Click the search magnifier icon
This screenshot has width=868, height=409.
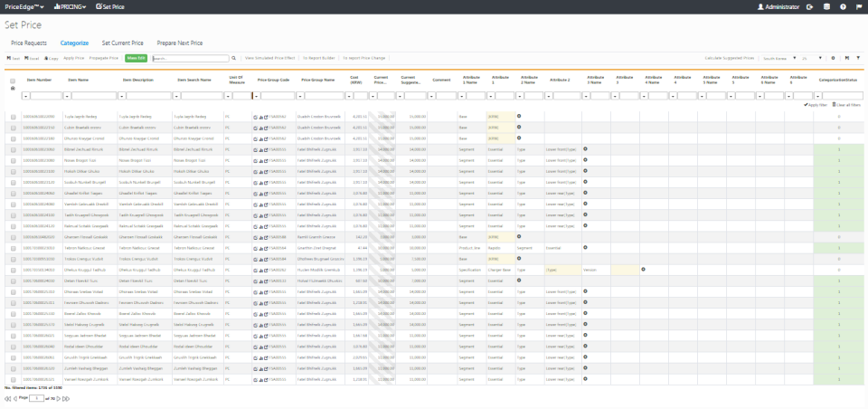tap(233, 58)
